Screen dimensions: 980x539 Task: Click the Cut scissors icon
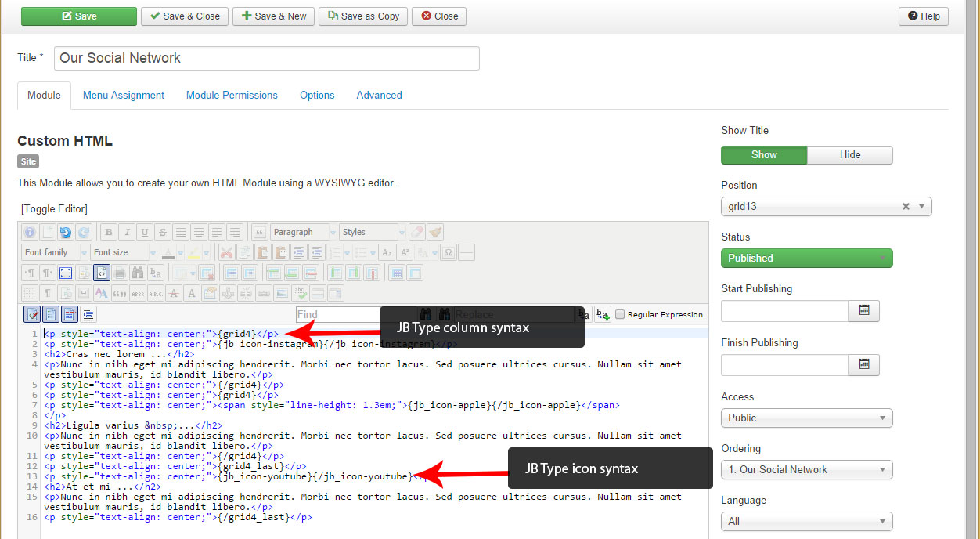pyautogui.click(x=226, y=252)
